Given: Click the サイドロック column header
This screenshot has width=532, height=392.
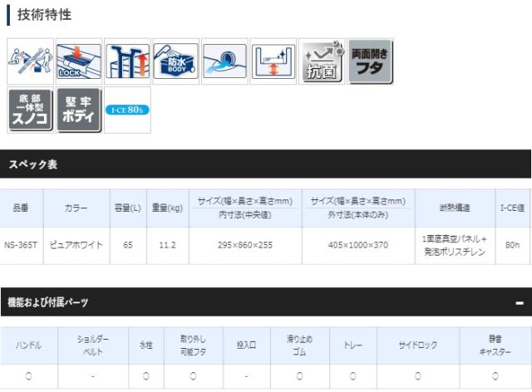Looking at the screenshot, I should pos(418,345).
